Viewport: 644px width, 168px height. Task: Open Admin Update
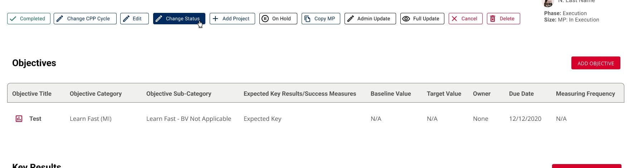(x=370, y=19)
